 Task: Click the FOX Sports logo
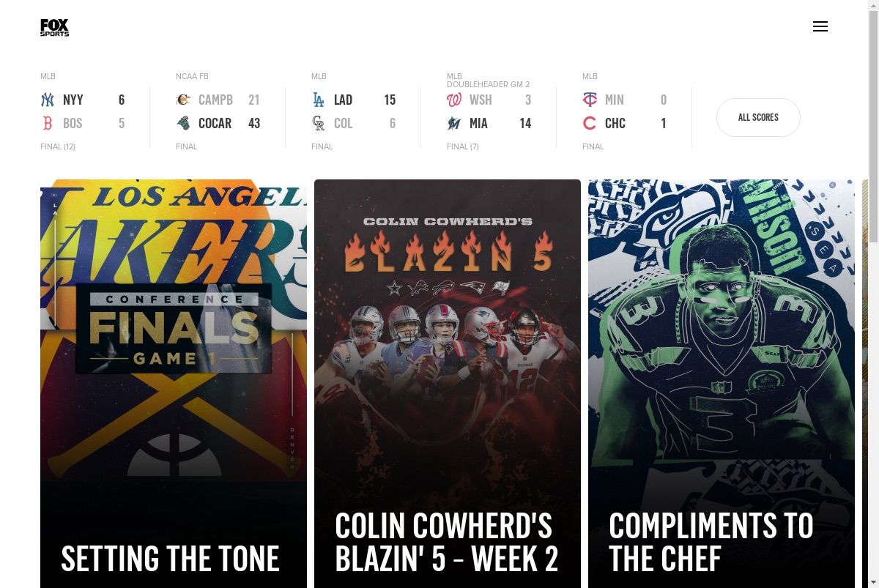pyautogui.click(x=55, y=27)
